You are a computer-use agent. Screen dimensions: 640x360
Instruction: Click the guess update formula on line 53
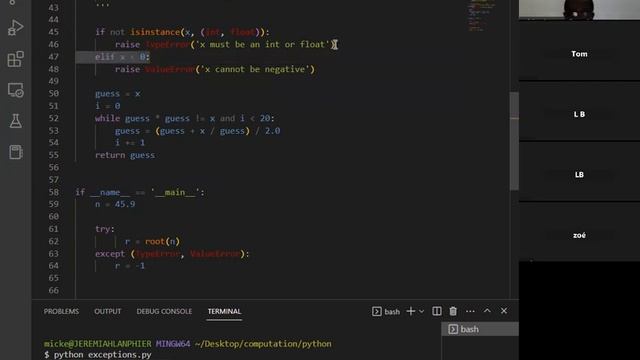[x=198, y=131]
